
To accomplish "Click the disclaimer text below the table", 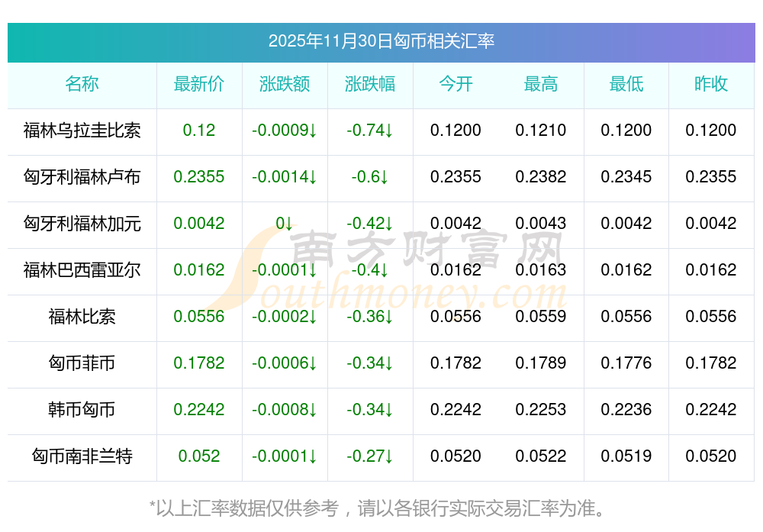I will click(381, 508).
